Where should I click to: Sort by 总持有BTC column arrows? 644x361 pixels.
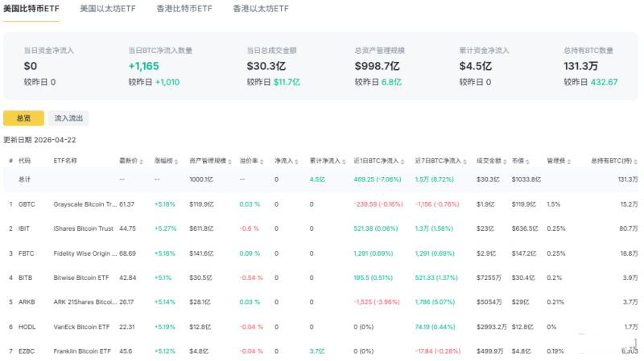(x=636, y=162)
